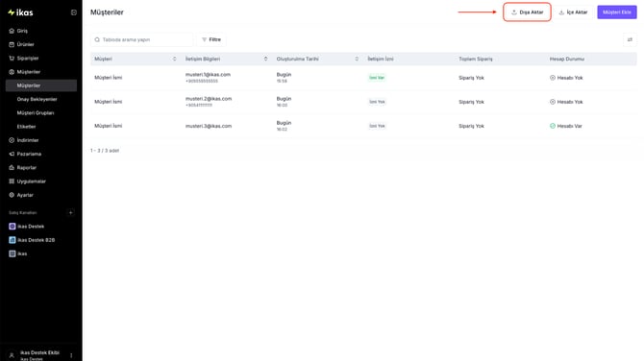Click the Dışa Aktar export button
Viewport: 644px width, 361px height.
click(527, 12)
